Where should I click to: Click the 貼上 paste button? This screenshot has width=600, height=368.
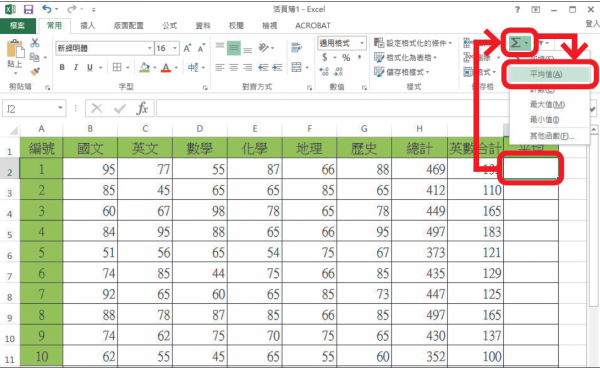15,56
